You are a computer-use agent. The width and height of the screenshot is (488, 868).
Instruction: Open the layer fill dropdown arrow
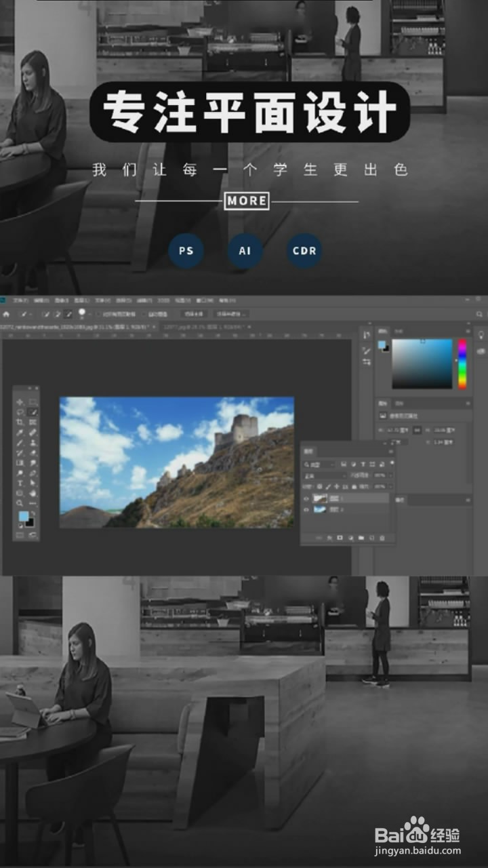tap(390, 487)
